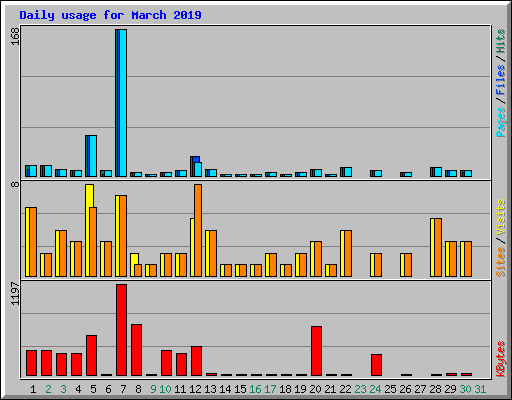Click the KBytes legend label
The height and width of the screenshot is (400, 512).
[501, 358]
